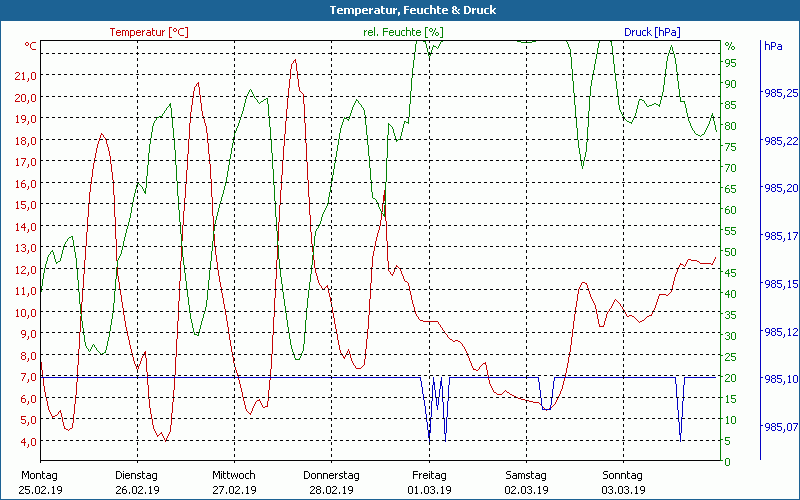Choose the 'Mittwoch' day label
Image resolution: width=800 pixels, height=500 pixels.
(x=234, y=475)
